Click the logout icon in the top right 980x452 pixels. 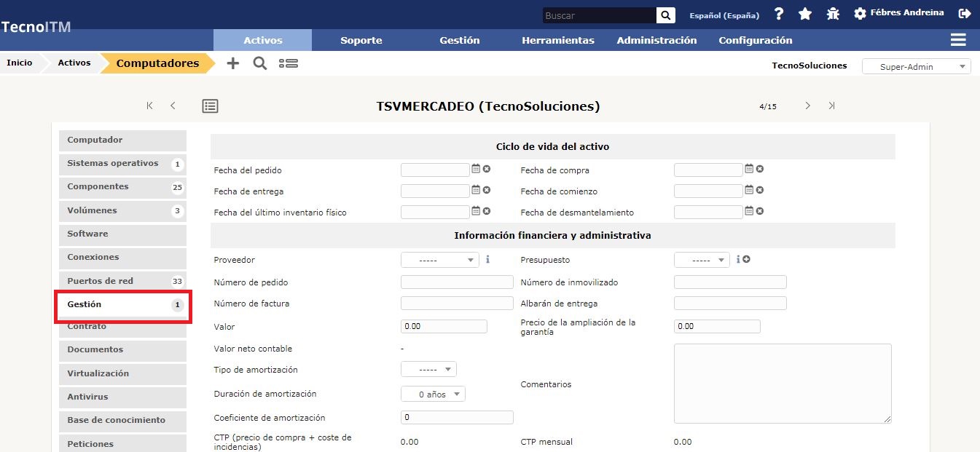(965, 14)
